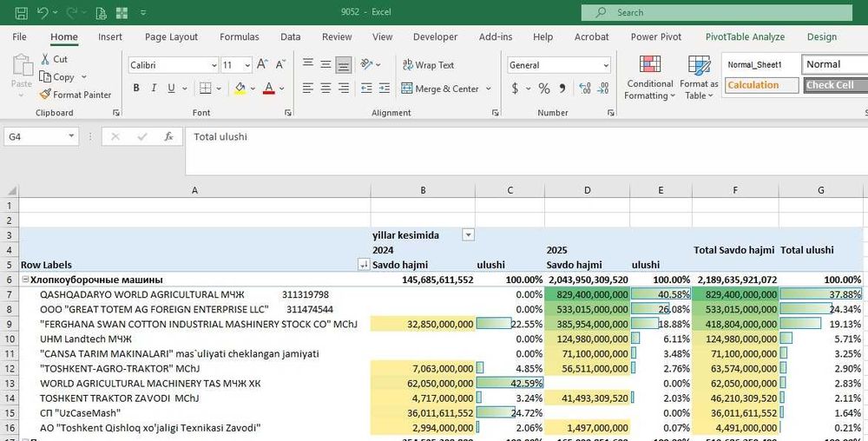This screenshot has height=441, width=868.
Task: Activate the Format Painter brush
Action: coord(76,95)
